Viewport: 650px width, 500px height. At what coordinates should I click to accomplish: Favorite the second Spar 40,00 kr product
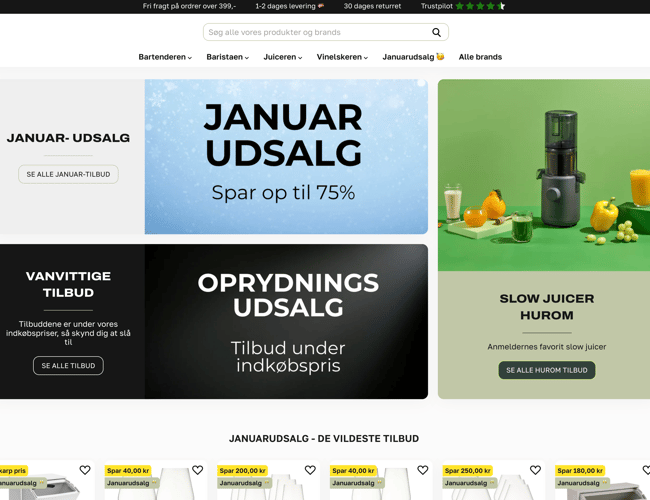423,470
